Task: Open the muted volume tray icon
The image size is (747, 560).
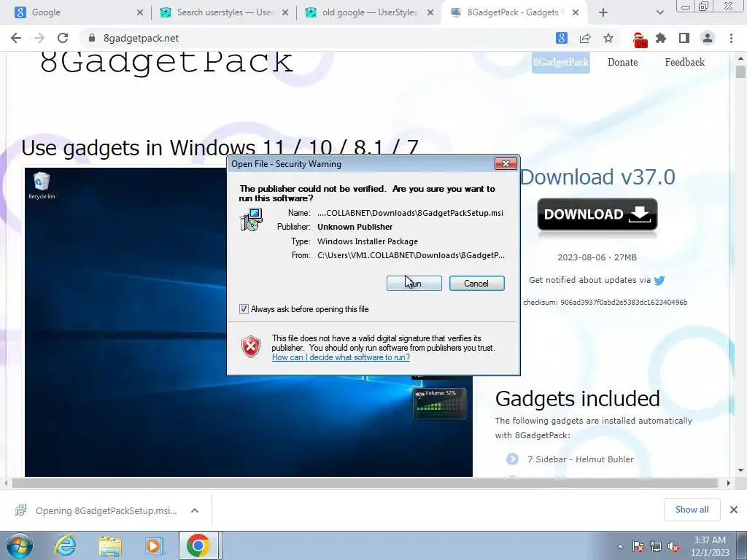Action: tap(673, 547)
